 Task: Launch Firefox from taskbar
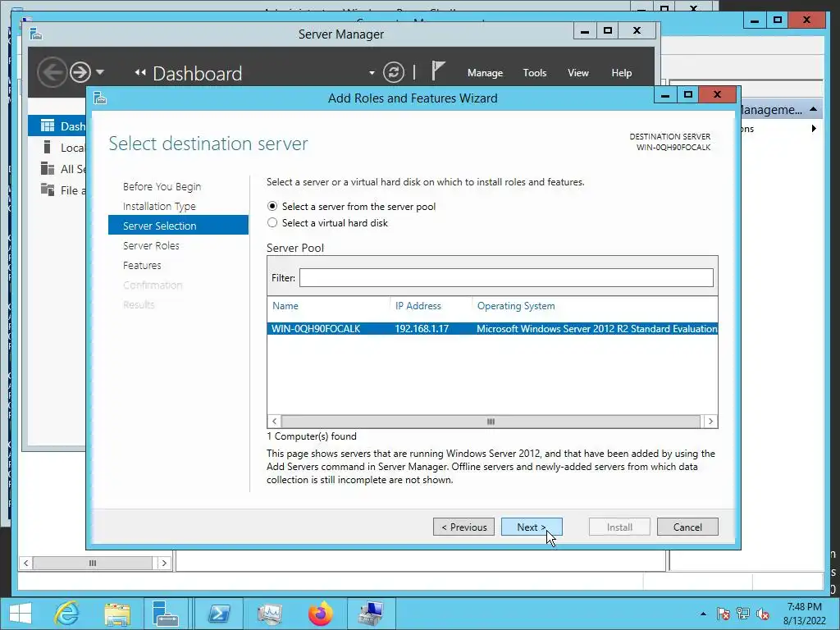pos(321,614)
